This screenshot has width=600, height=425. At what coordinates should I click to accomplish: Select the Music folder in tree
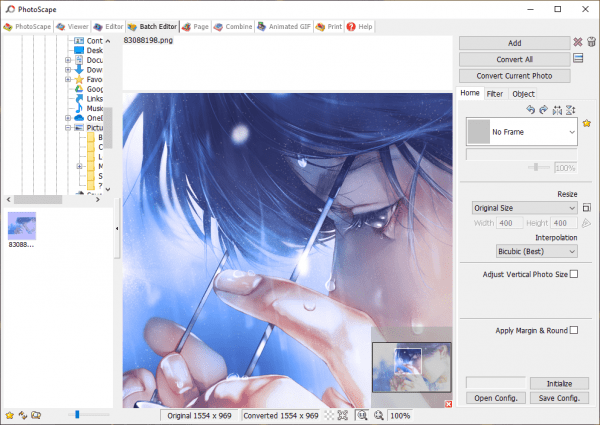tap(79, 108)
